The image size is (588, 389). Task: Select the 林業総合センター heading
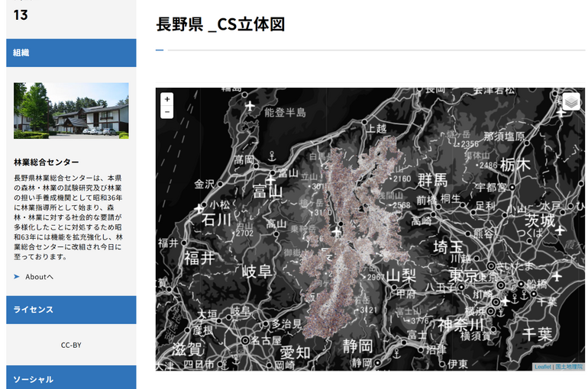click(47, 162)
